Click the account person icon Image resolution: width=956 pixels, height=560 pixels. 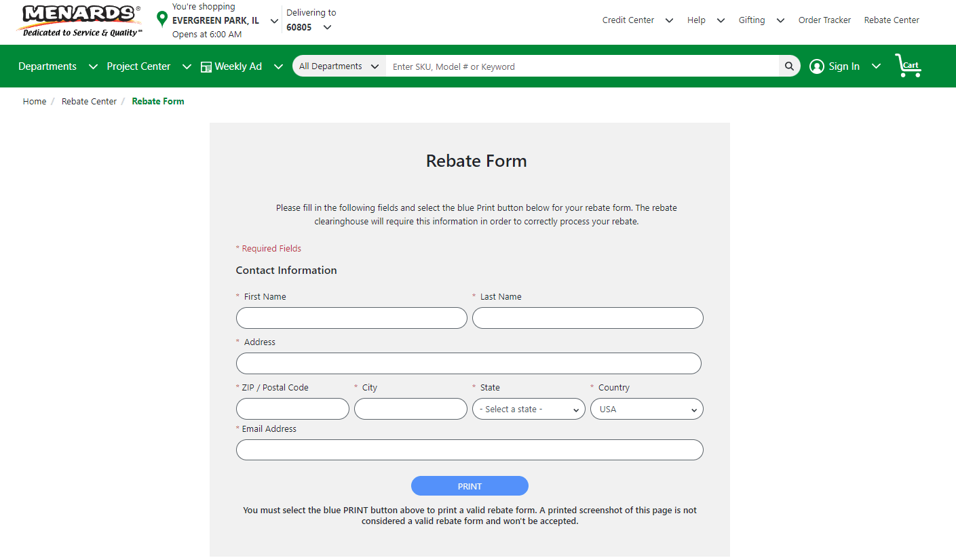(816, 66)
